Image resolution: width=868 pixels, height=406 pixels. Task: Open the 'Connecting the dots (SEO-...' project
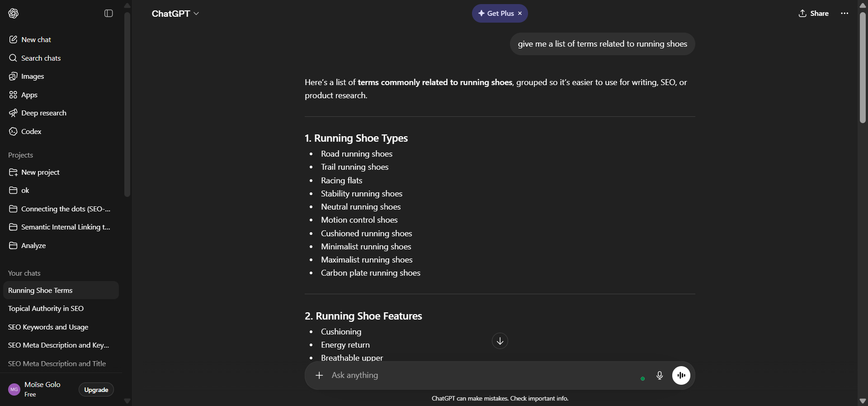coord(61,209)
